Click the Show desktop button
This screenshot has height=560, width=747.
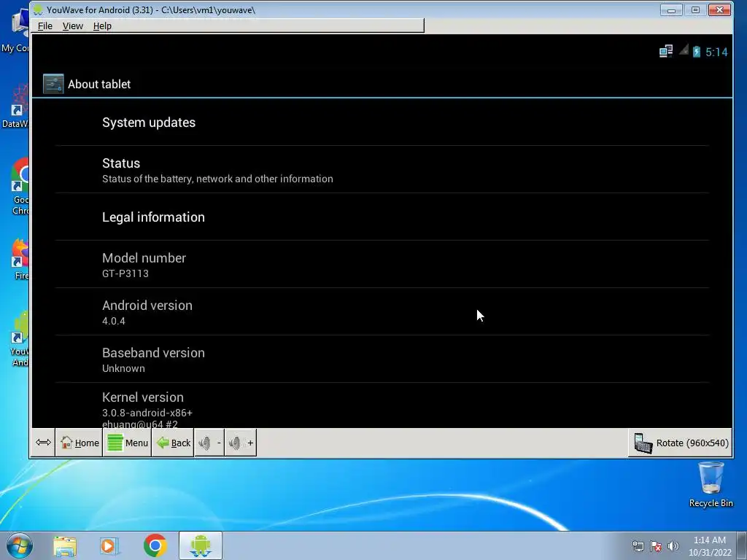coord(742,545)
